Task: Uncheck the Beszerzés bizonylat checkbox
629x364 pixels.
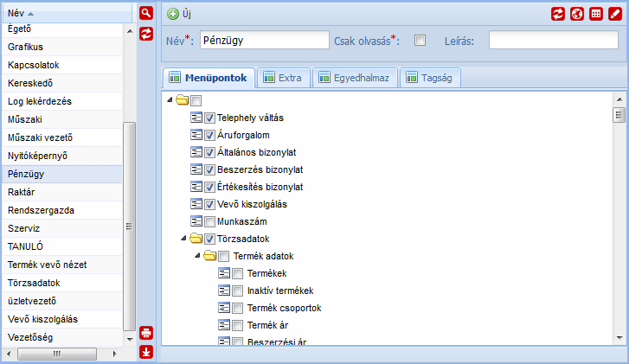Action: click(x=209, y=169)
